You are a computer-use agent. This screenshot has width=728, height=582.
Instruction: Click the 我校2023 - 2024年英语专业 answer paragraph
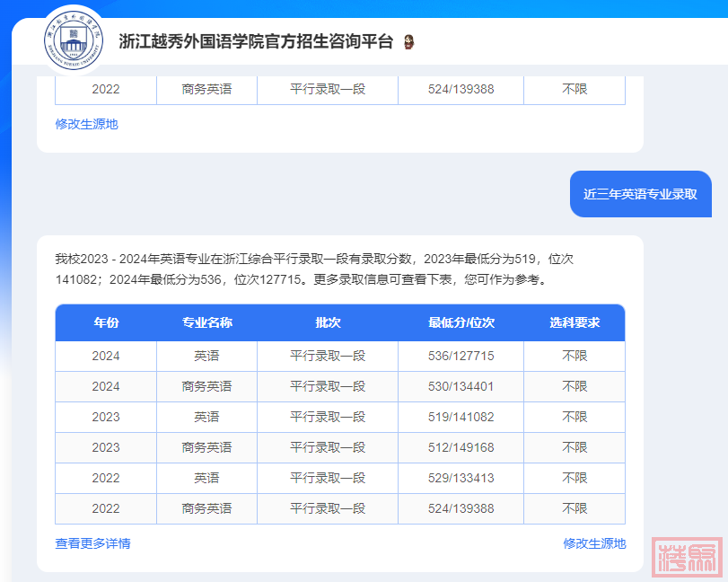[314, 269]
